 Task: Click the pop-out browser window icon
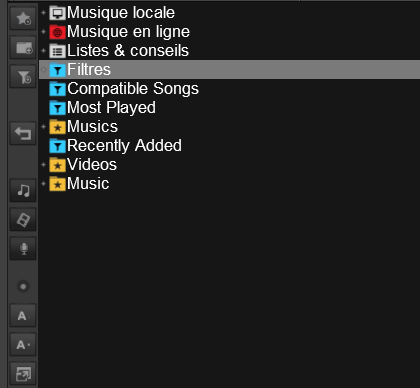(23, 374)
